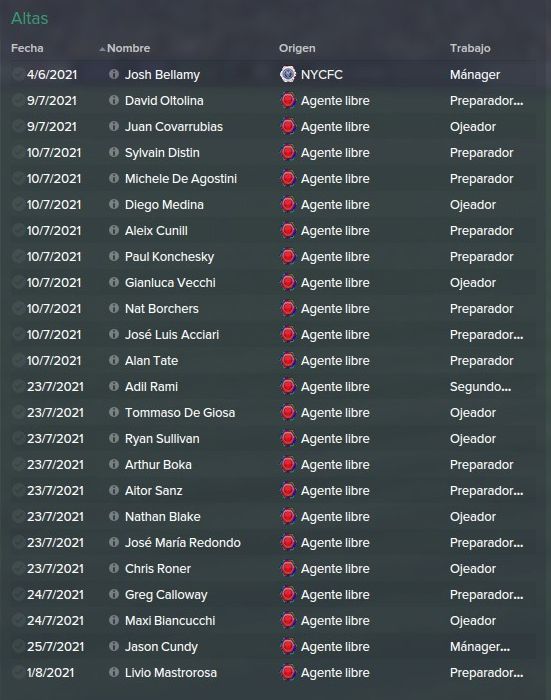Open the Nathan Blake staff profile link
This screenshot has height=700, width=551.
tap(163, 517)
